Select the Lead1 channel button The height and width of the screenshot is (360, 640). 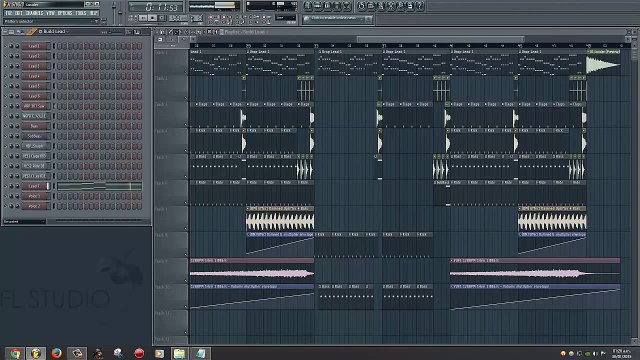coord(36,46)
